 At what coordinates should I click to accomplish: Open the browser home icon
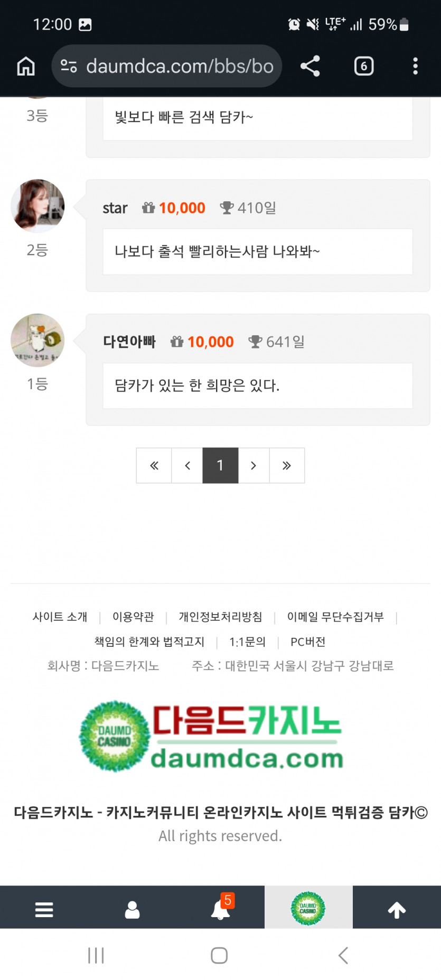click(x=25, y=65)
